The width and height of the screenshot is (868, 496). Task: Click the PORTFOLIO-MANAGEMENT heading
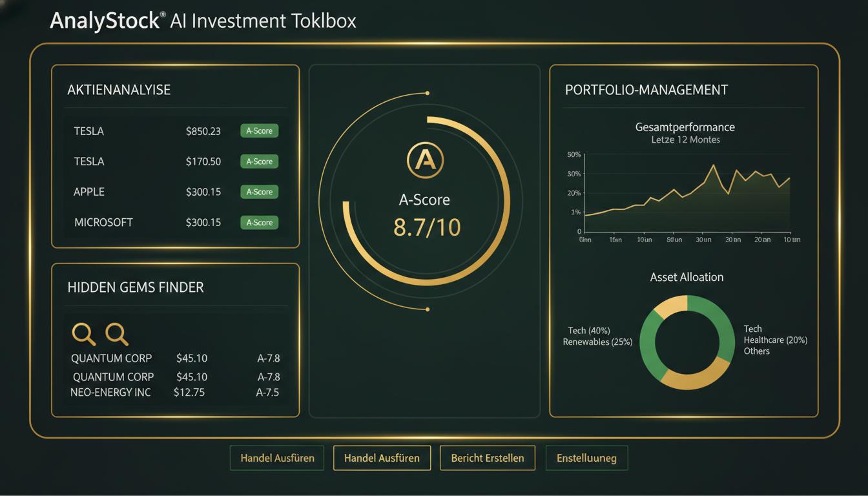pos(646,90)
